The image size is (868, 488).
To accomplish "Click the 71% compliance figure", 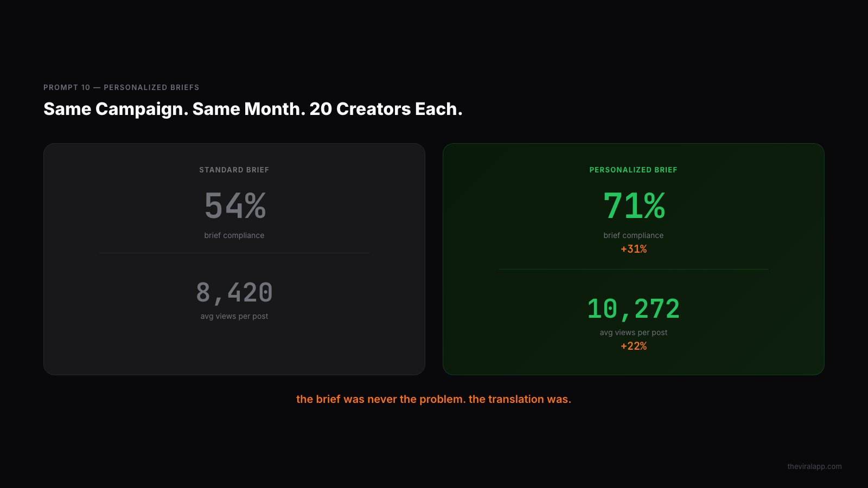I will [634, 206].
